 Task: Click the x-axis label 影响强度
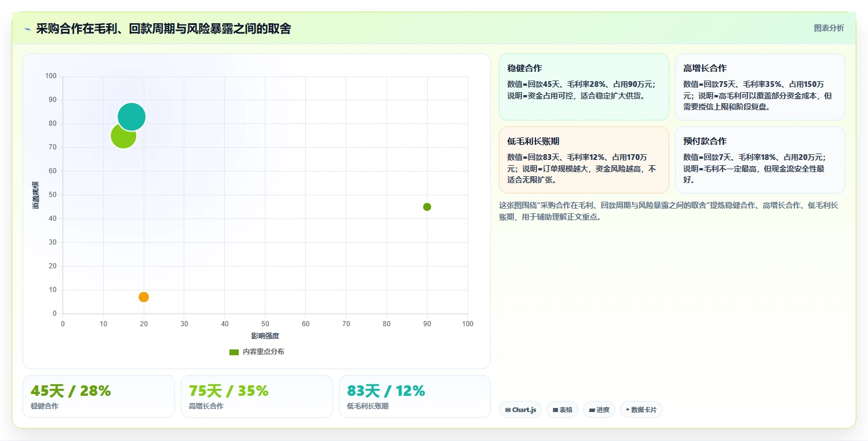265,336
